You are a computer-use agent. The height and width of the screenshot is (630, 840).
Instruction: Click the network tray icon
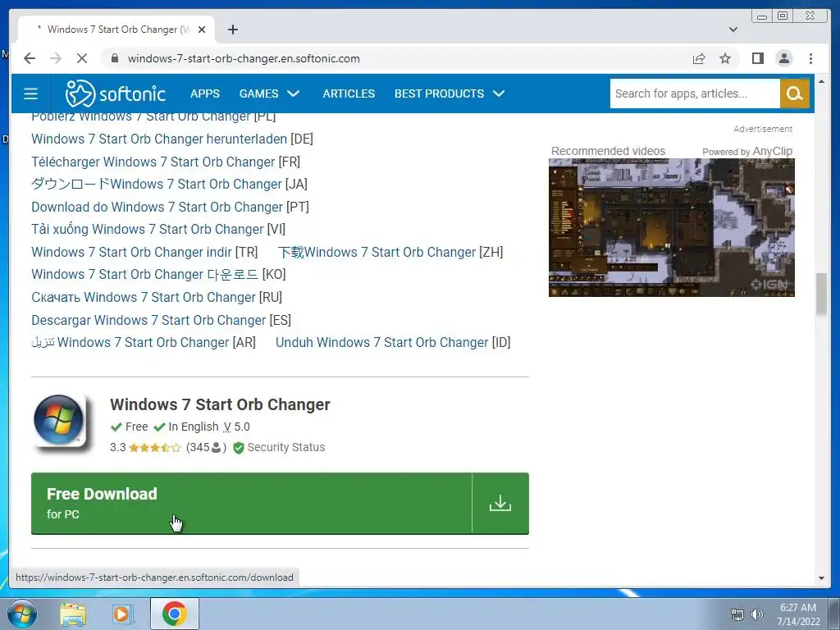point(737,614)
